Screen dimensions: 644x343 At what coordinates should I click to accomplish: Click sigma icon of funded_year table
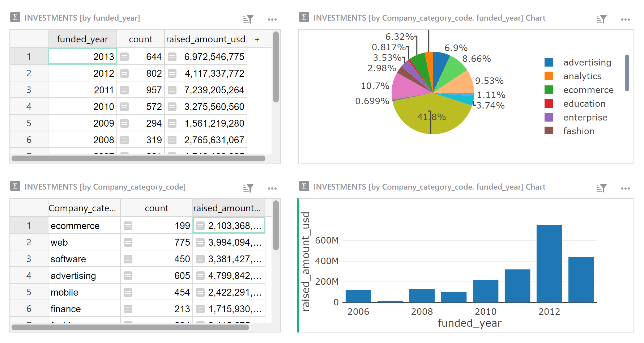click(x=15, y=17)
